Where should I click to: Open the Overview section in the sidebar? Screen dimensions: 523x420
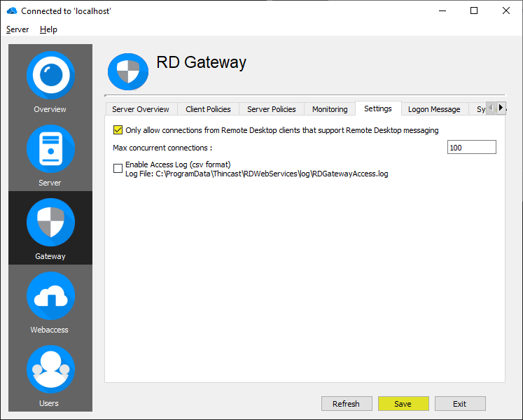(50, 81)
